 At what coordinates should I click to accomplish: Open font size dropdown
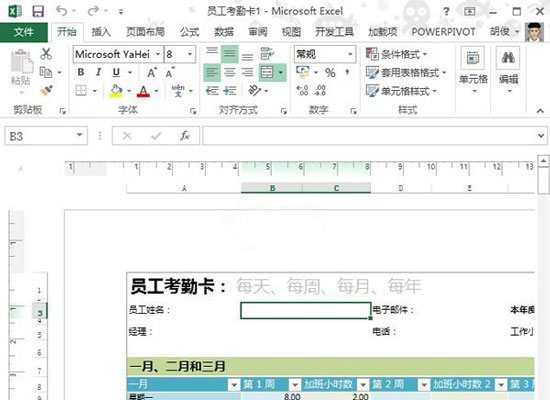click(x=190, y=54)
